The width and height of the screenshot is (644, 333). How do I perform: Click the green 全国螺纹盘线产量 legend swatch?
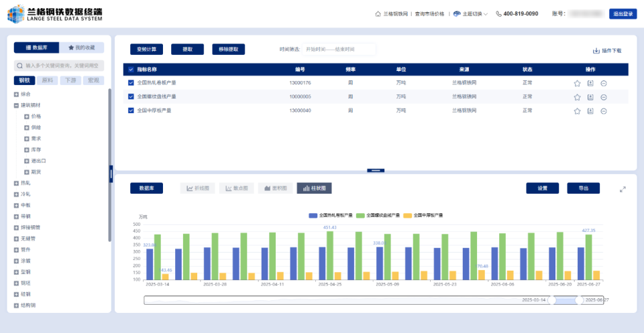click(360, 215)
